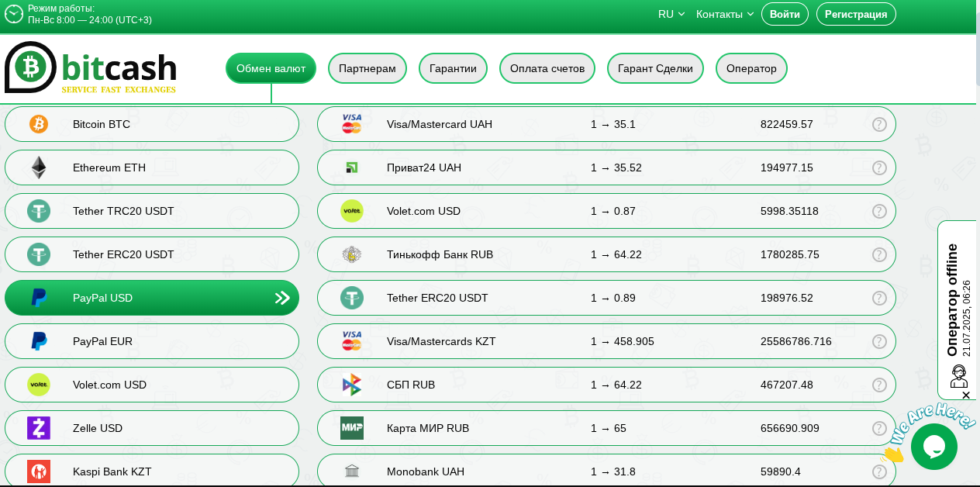Click help icon for Volet.com USD row
Image resolution: width=980 pixels, height=487 pixels.
coord(879,211)
